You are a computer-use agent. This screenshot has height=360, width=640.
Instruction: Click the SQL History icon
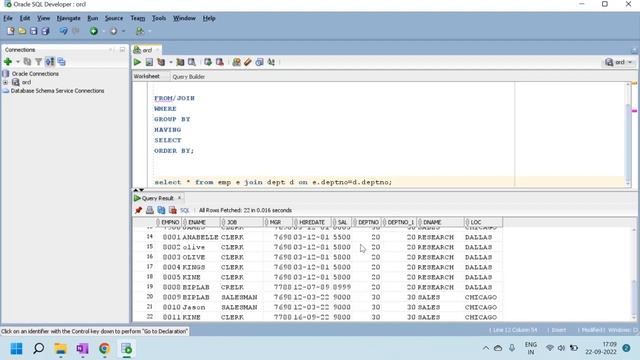coord(259,62)
